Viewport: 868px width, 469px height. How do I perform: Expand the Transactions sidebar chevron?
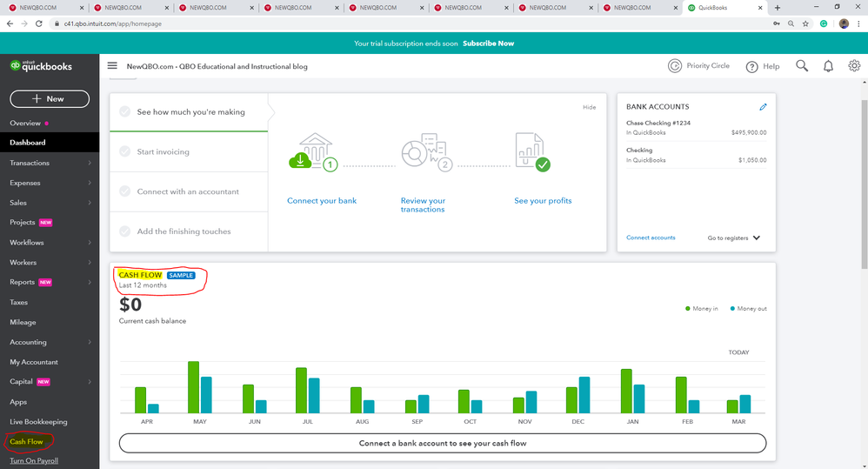(90, 163)
